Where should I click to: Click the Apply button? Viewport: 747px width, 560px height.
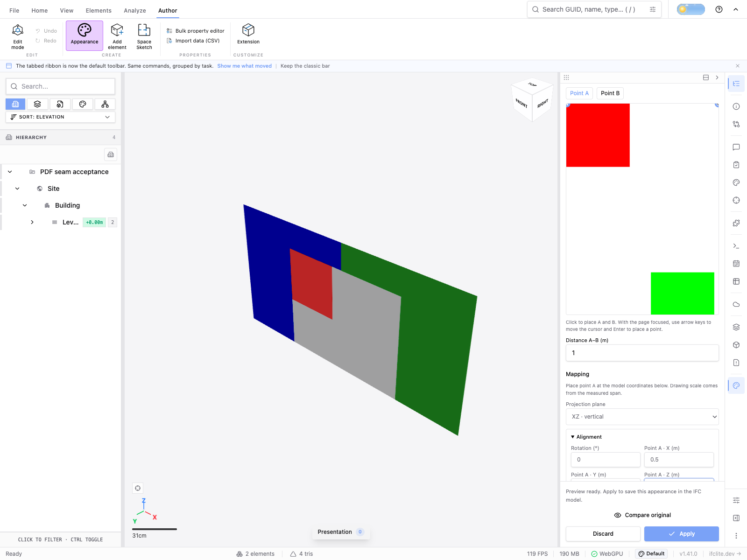(682, 534)
